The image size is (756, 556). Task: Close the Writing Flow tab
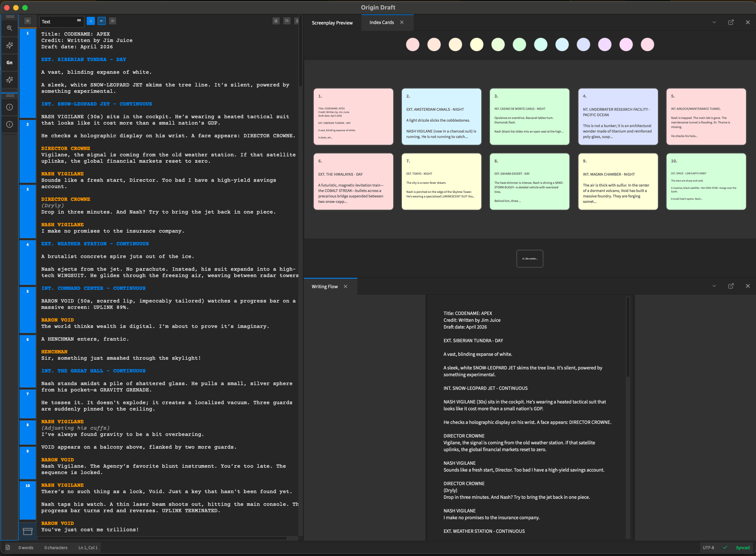345,286
